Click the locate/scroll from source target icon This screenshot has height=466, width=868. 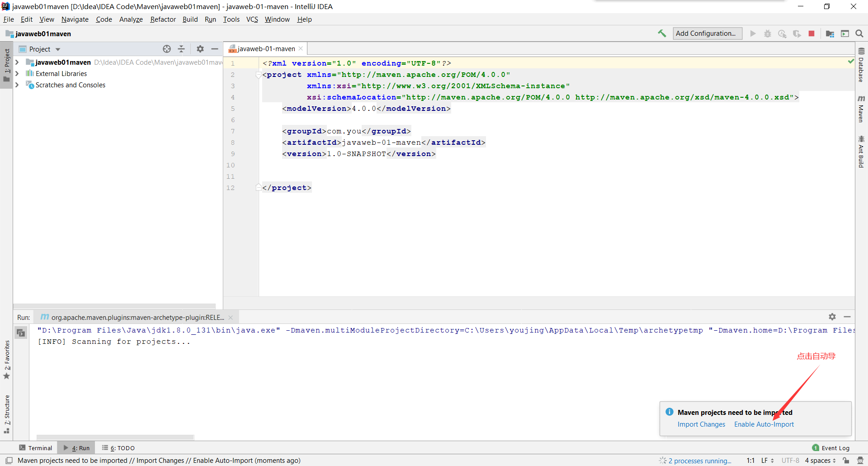click(167, 49)
